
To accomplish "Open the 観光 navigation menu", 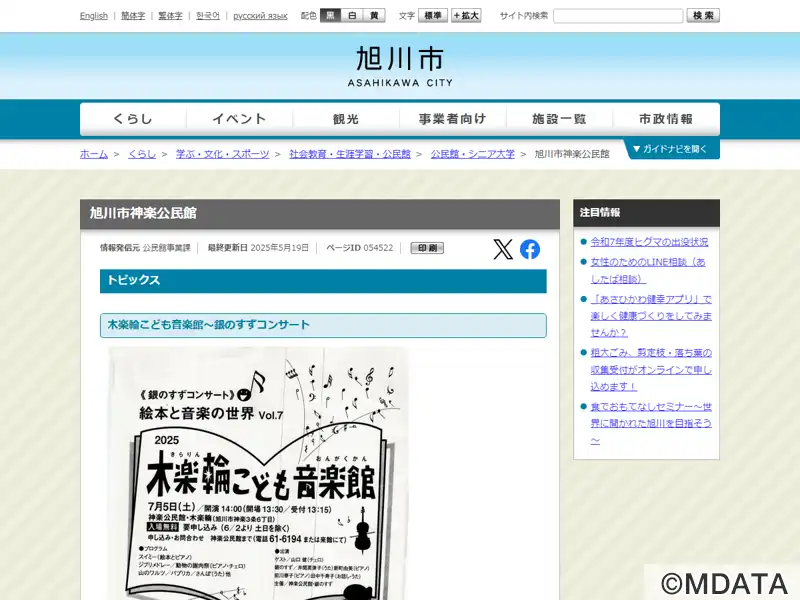I will [346, 119].
